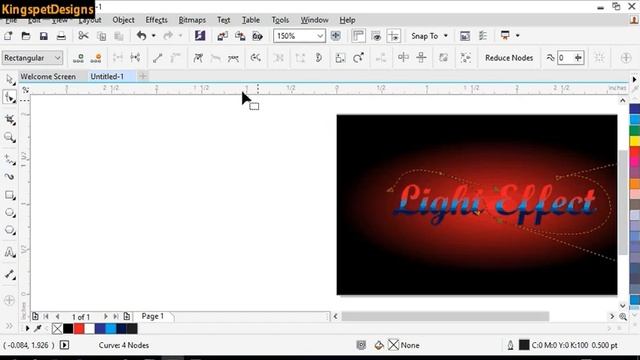640x360 pixels.
Task: Click the Save disk icon
Action: 44,36
